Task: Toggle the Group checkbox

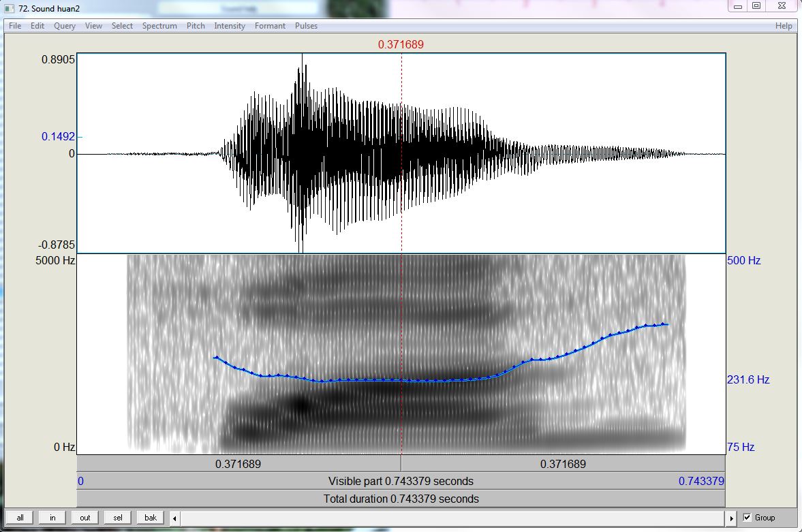Action: pos(747,518)
